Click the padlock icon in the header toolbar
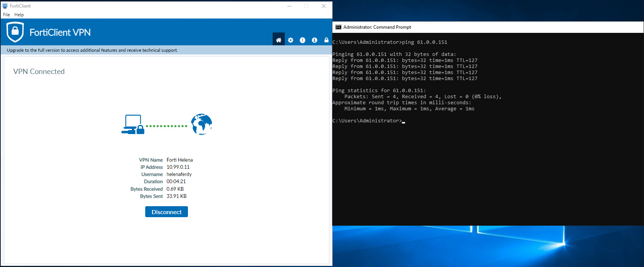 (x=326, y=40)
